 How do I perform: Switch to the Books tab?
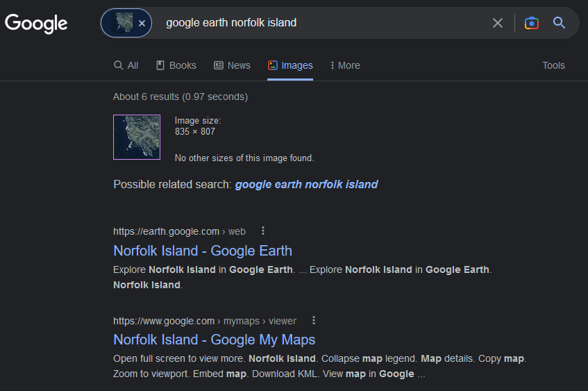176,65
